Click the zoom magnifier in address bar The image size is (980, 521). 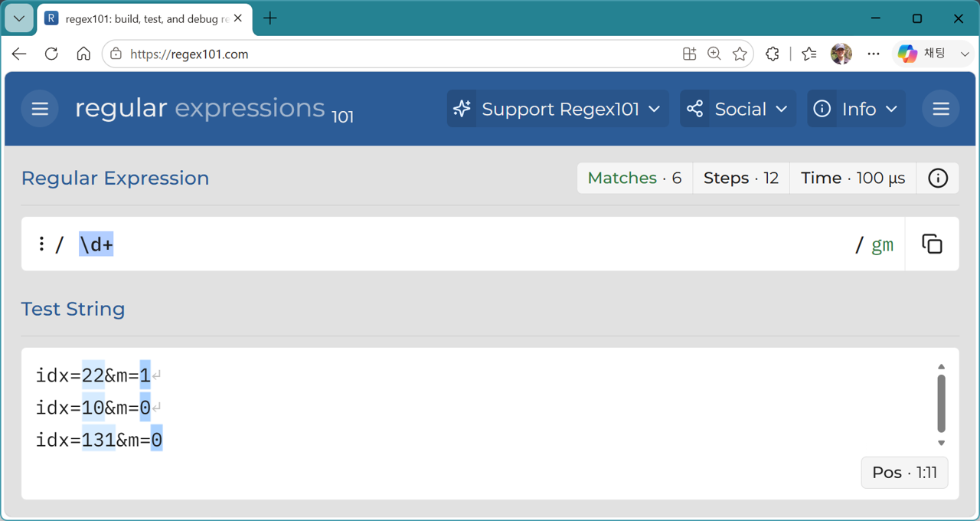click(x=714, y=54)
